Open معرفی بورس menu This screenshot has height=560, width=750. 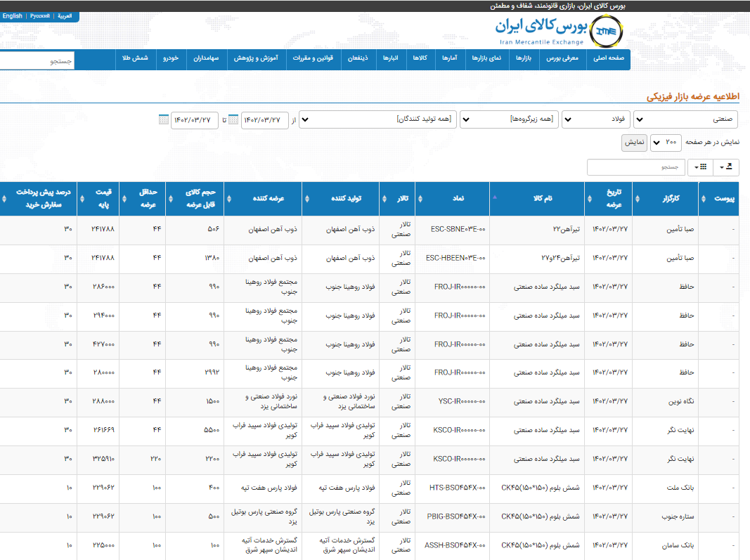562,58
